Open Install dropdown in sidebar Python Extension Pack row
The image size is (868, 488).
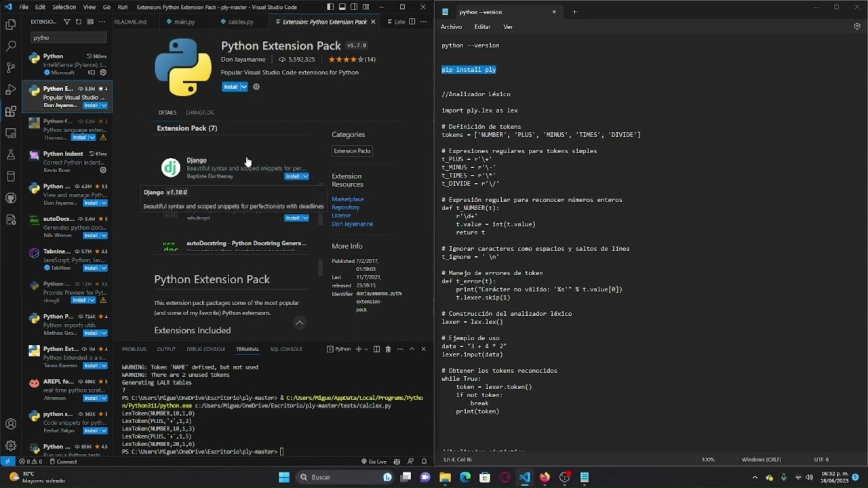(104, 105)
